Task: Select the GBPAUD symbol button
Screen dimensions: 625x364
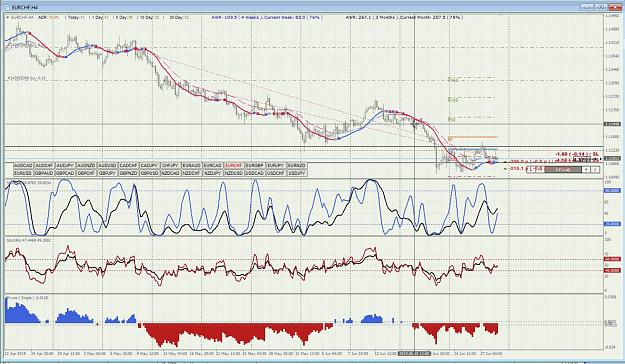Action: point(45,173)
